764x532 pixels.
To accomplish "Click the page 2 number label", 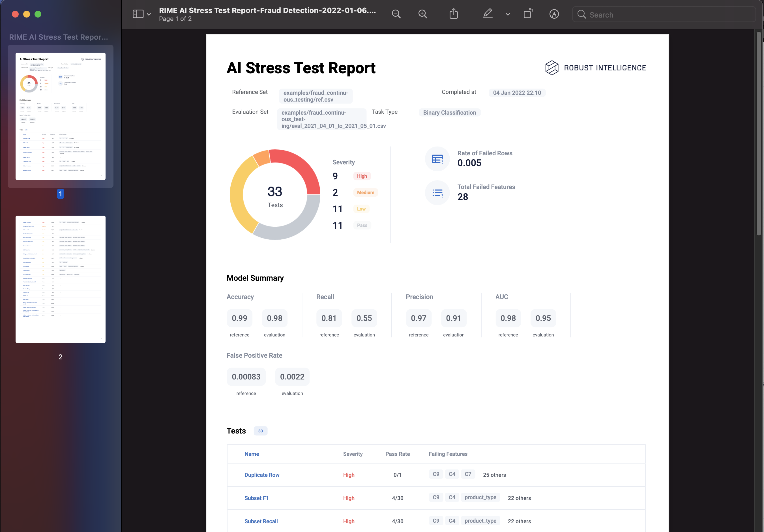I will coord(60,357).
